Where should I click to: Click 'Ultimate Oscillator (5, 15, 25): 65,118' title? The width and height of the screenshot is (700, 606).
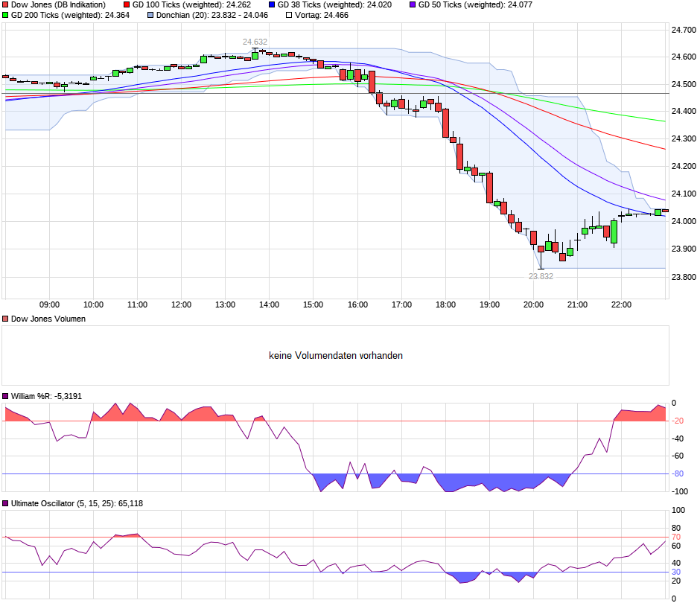[x=77, y=503]
